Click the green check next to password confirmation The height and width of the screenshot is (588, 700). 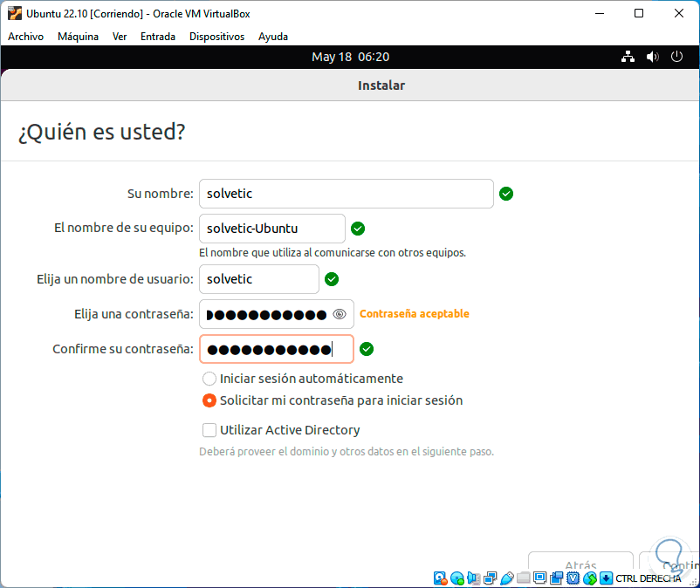[x=366, y=349]
